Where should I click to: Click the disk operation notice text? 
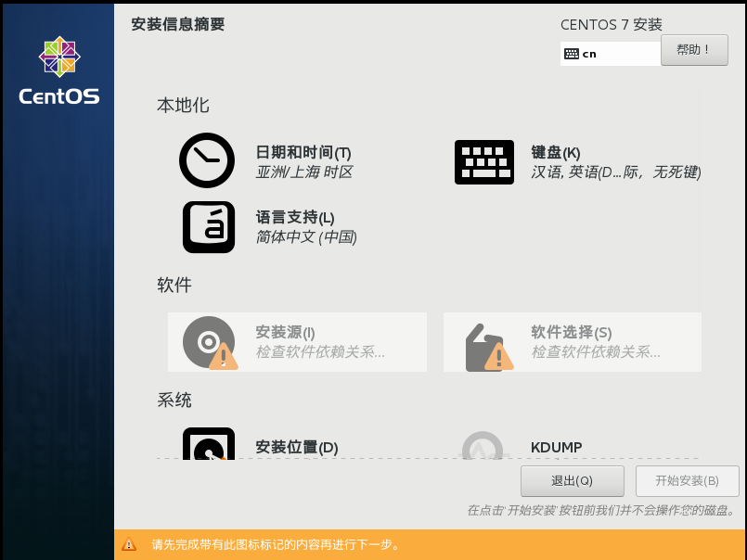(600, 511)
